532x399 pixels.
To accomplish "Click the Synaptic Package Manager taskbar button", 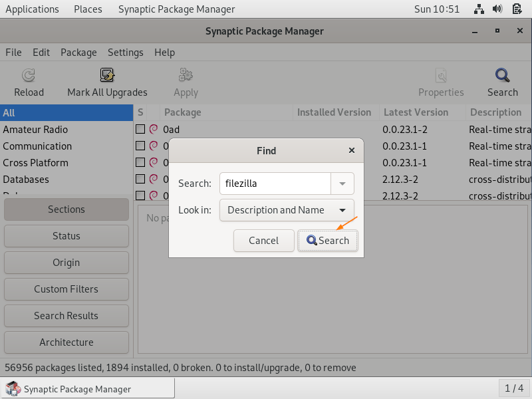I will click(88, 389).
